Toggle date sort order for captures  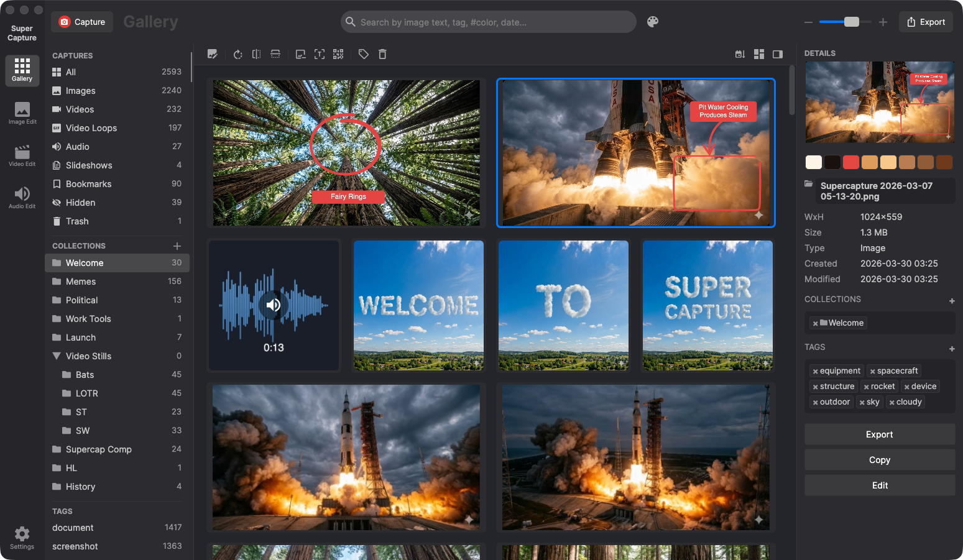click(x=740, y=54)
